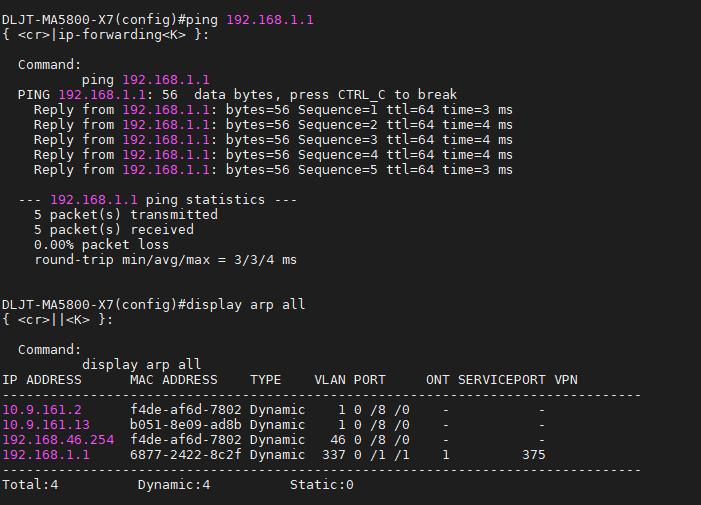Click IP address 10.9.161.2 in ARP table
The width and height of the screenshot is (701, 505).
click(x=42, y=410)
